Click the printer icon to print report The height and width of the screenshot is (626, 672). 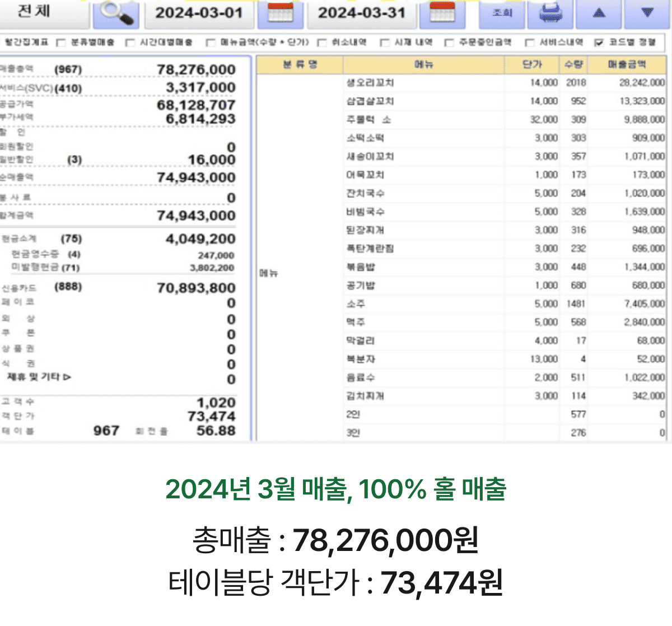551,13
